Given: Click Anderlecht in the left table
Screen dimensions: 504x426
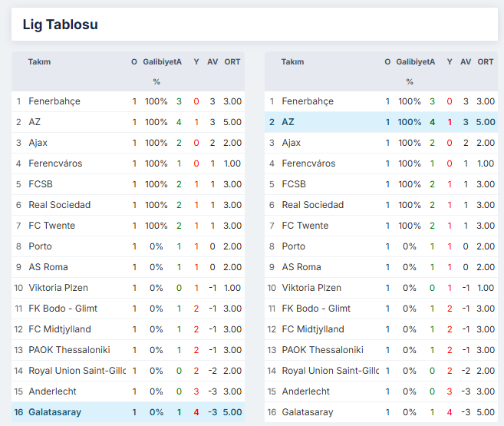Looking at the screenshot, I should click(53, 391).
